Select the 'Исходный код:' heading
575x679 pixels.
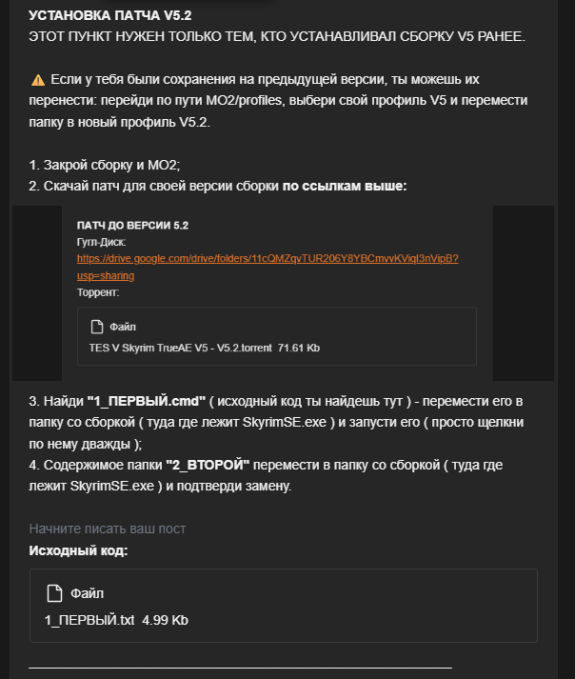tap(78, 551)
